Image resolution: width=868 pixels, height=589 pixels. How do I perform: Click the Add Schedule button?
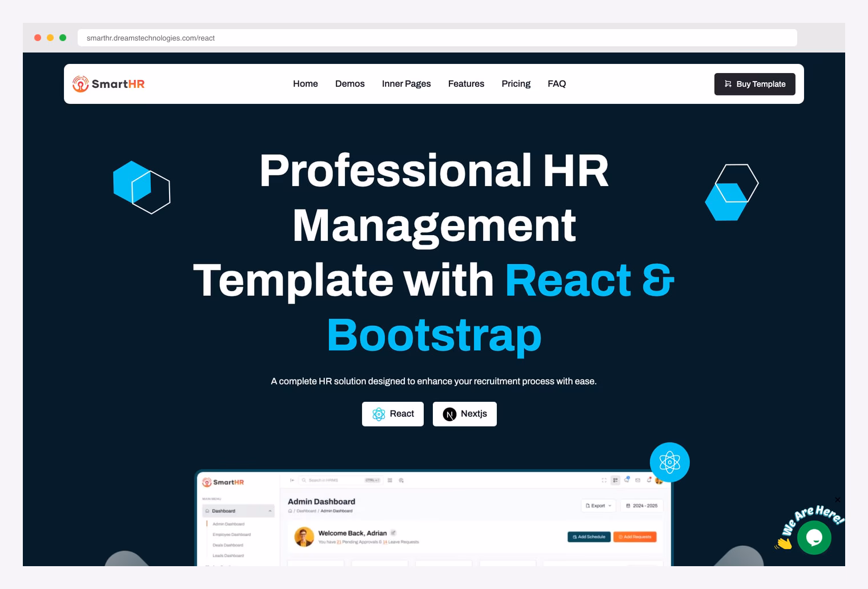(589, 537)
